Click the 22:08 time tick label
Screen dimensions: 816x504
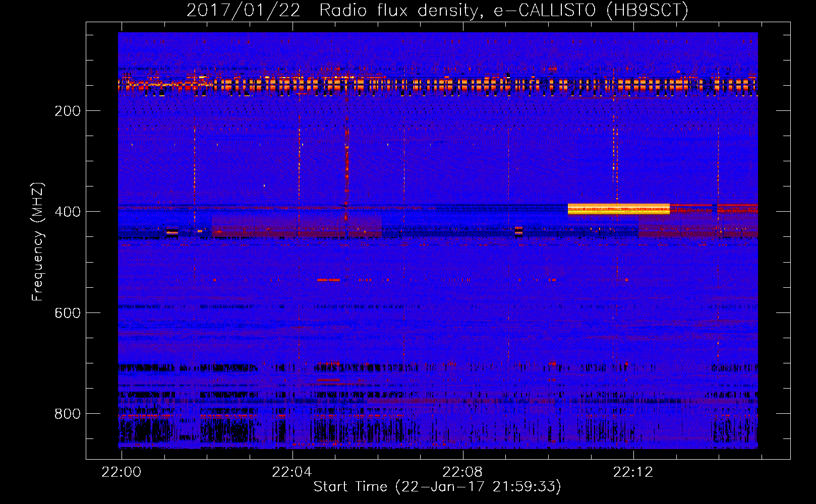462,472
